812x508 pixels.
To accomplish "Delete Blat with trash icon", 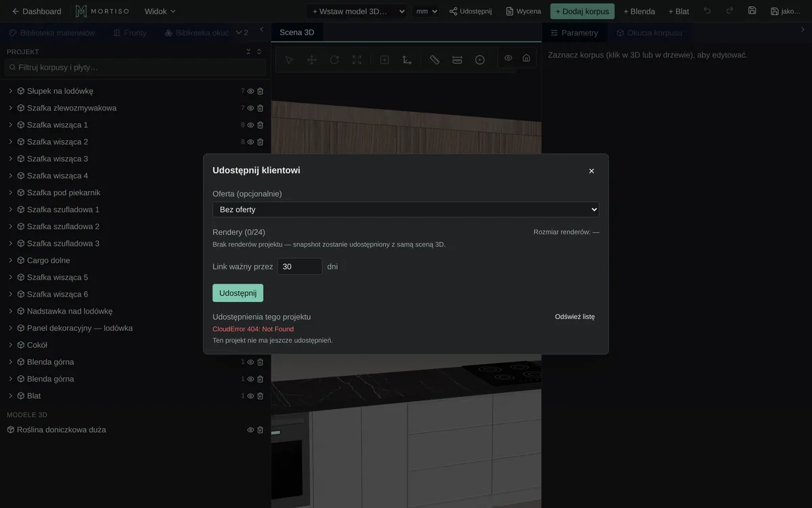I will (x=260, y=396).
